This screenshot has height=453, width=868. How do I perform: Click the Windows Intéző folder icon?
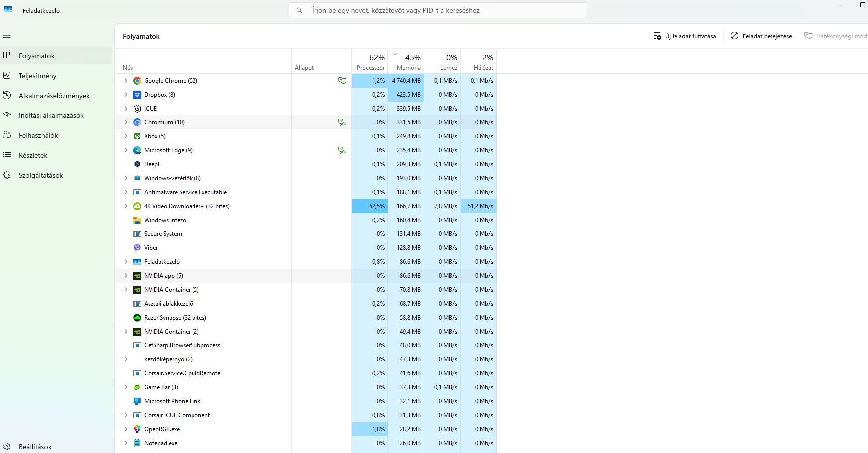[x=137, y=220]
